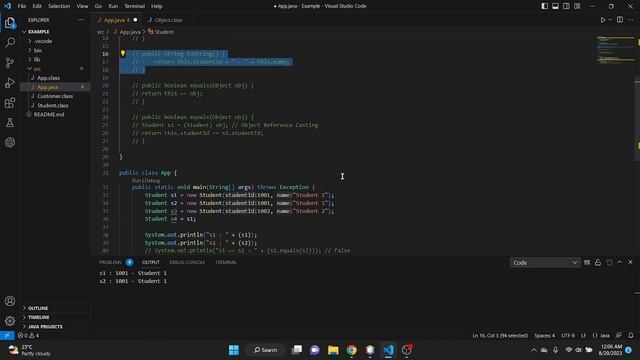The width and height of the screenshot is (640, 360).
Task: Toggle output auto-scroll lock
Action: click(598, 262)
